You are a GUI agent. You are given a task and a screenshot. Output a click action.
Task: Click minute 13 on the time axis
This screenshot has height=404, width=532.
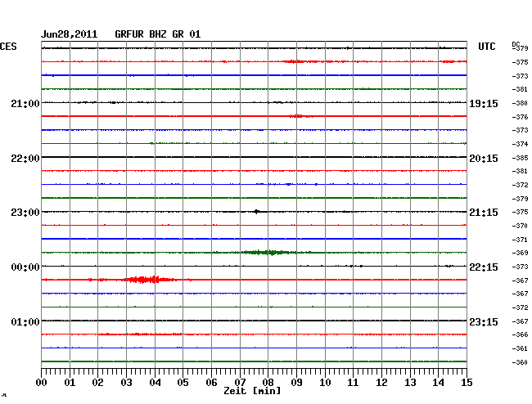tap(410, 382)
